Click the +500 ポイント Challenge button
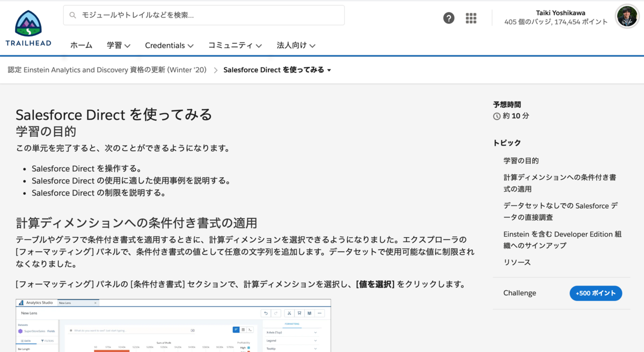The height and width of the screenshot is (352, 644). click(596, 293)
